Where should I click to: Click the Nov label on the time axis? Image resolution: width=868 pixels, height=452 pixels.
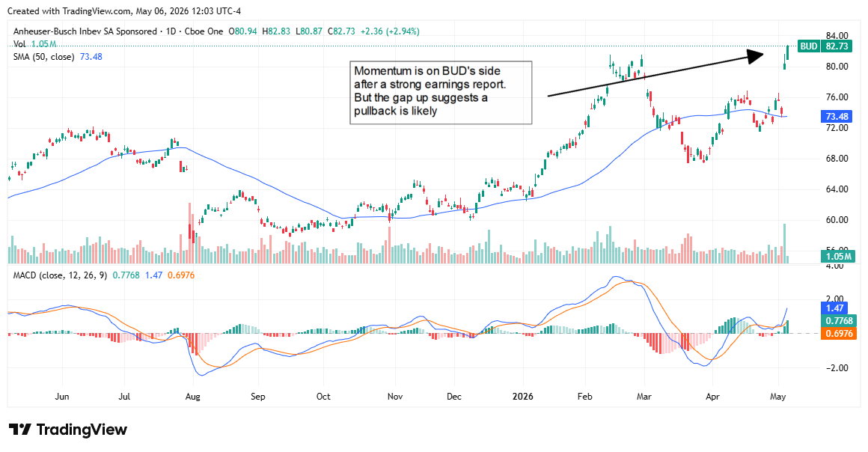[x=395, y=397]
